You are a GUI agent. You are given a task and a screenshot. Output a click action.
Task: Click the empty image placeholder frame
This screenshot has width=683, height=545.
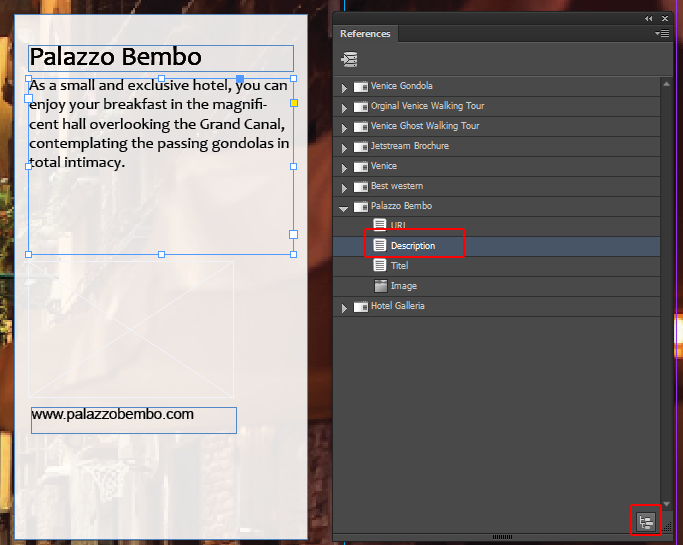131,329
